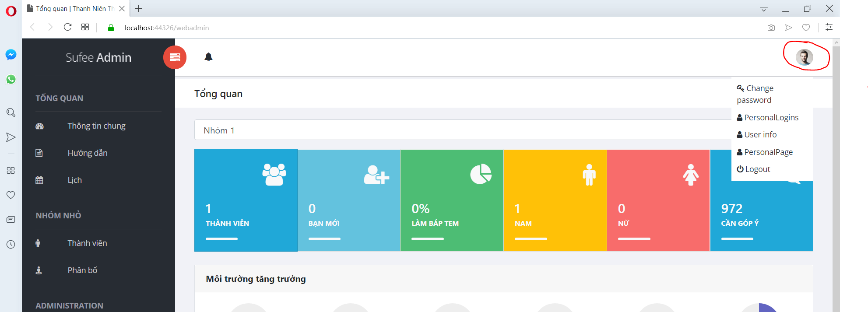The width and height of the screenshot is (868, 312).
Task: Open the Nữ red stat card
Action: pos(658,200)
